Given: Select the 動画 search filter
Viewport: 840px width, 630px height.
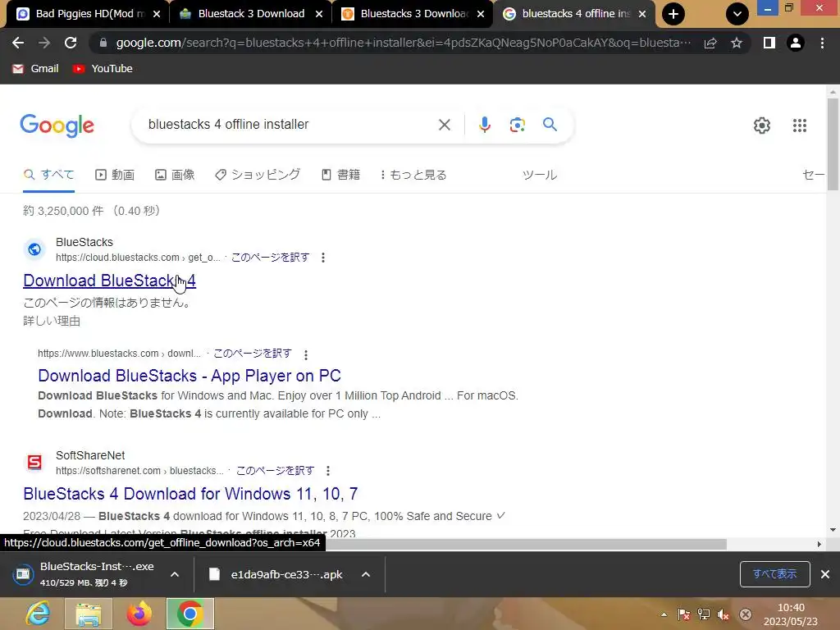Looking at the screenshot, I should pos(115,175).
